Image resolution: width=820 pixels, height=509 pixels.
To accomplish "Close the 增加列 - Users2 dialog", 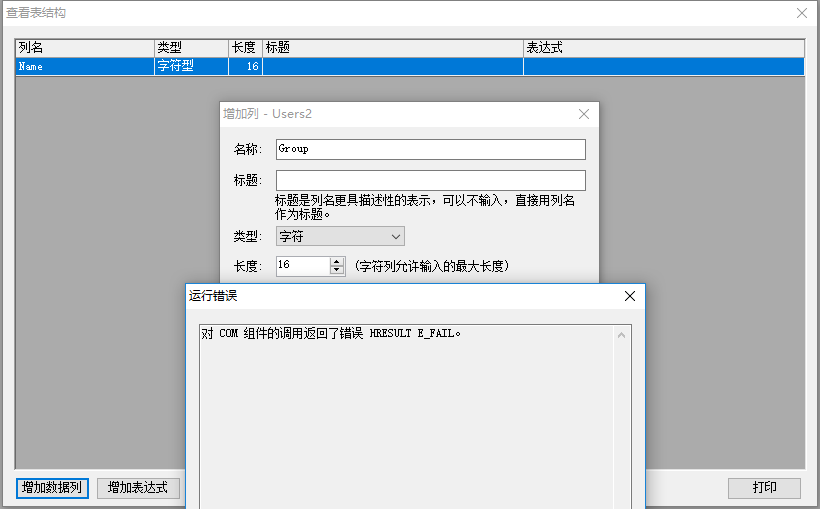I will pos(584,114).
